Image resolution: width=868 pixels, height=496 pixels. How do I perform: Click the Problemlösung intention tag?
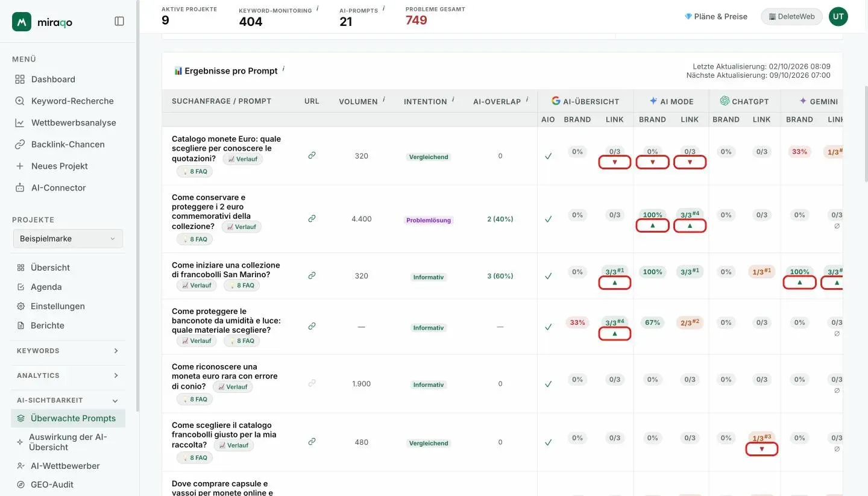coord(429,220)
